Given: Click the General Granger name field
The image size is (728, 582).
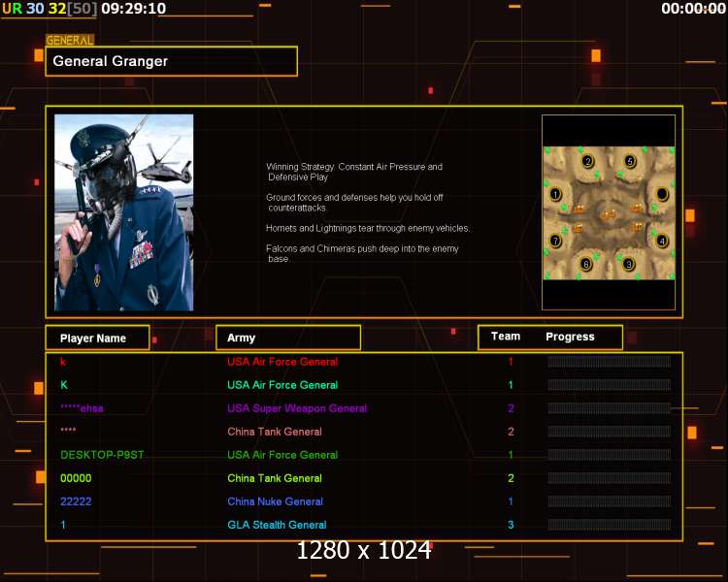Looking at the screenshot, I should click(171, 61).
